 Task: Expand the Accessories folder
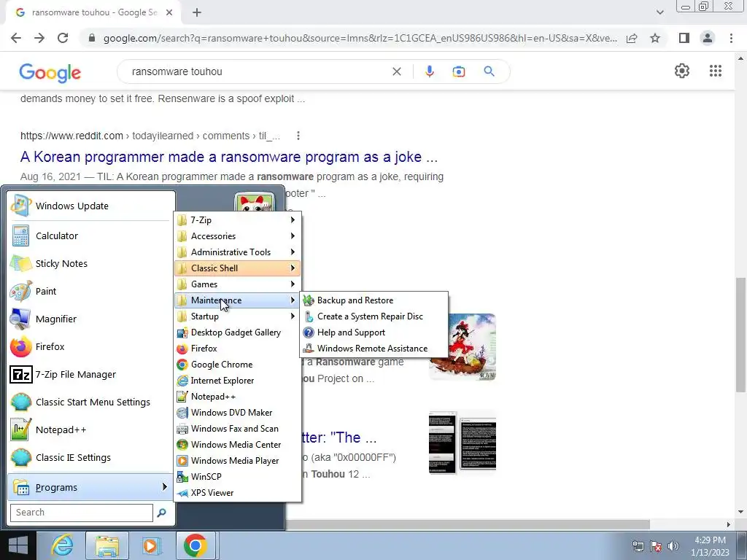(x=237, y=236)
